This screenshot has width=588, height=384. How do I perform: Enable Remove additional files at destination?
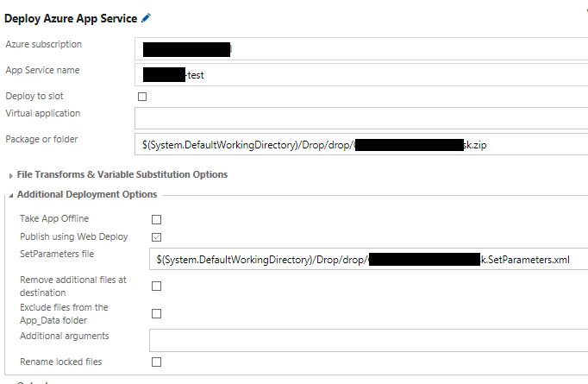pos(156,286)
